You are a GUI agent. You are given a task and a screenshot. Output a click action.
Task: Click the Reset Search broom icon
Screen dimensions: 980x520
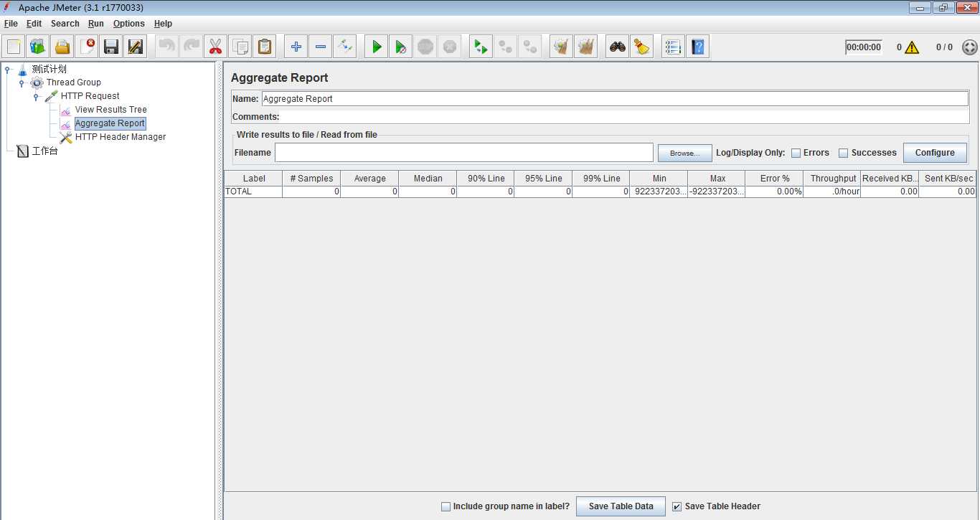point(642,47)
